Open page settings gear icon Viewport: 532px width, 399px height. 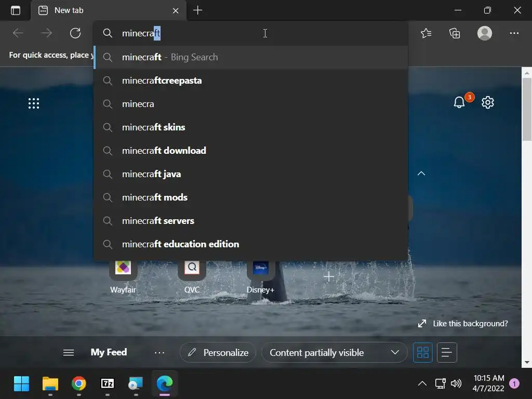[487, 102]
